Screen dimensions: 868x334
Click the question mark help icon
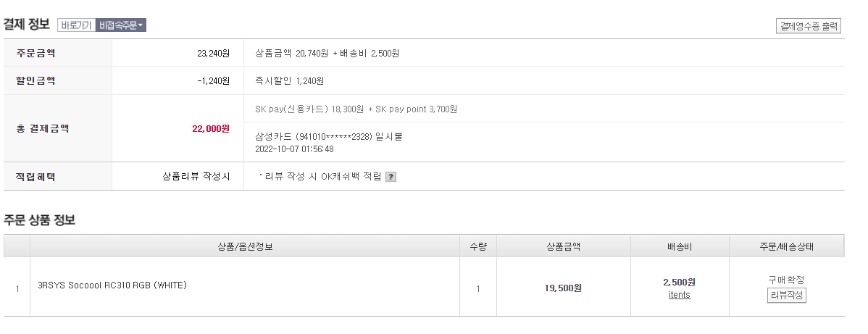click(x=391, y=177)
